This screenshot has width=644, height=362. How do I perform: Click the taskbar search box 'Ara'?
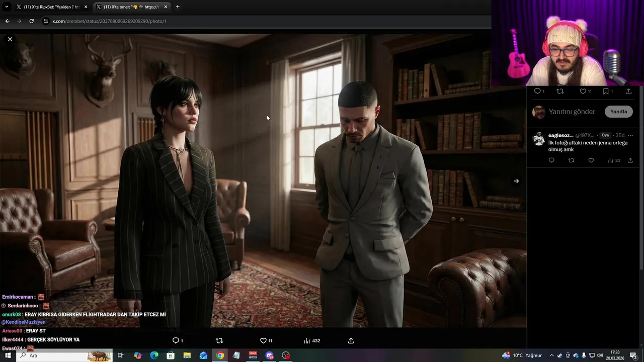click(65, 355)
